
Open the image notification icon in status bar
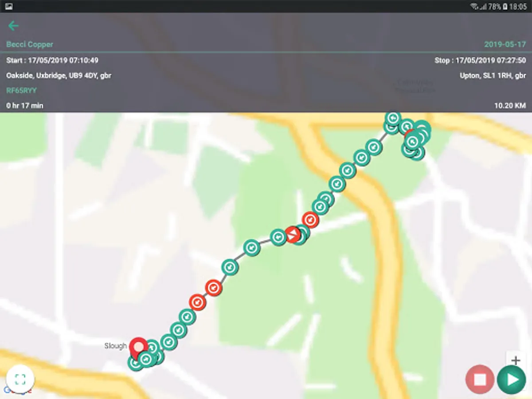(x=9, y=6)
